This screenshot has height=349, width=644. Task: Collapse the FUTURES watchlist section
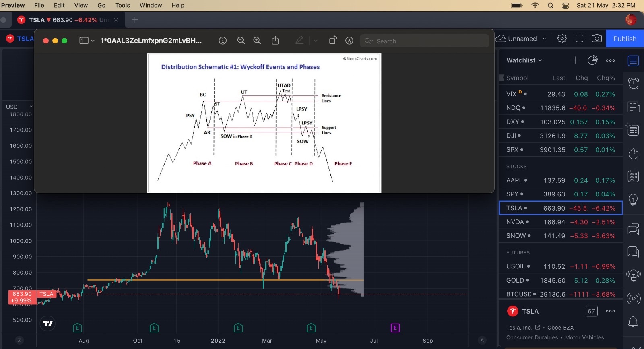coord(518,253)
